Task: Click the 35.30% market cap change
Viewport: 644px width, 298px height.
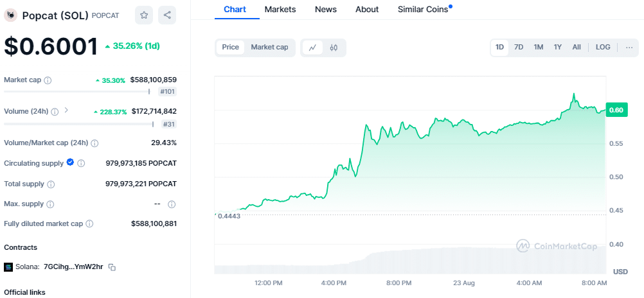Action: point(113,80)
